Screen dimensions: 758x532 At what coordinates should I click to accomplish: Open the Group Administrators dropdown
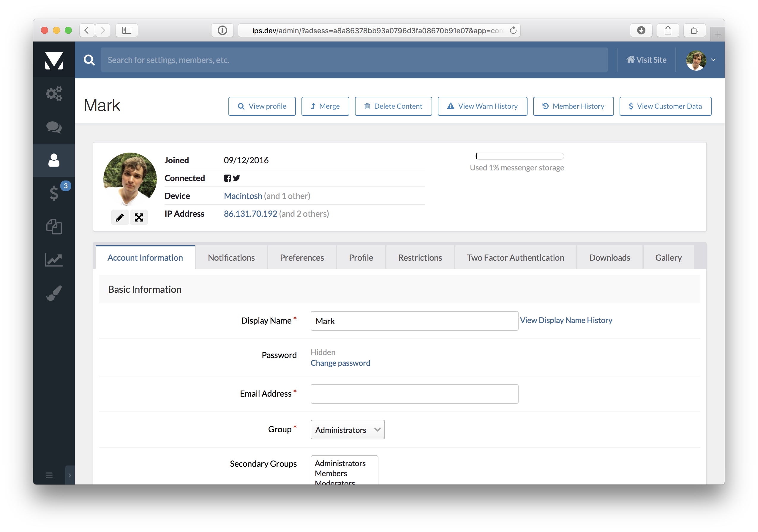(x=347, y=430)
